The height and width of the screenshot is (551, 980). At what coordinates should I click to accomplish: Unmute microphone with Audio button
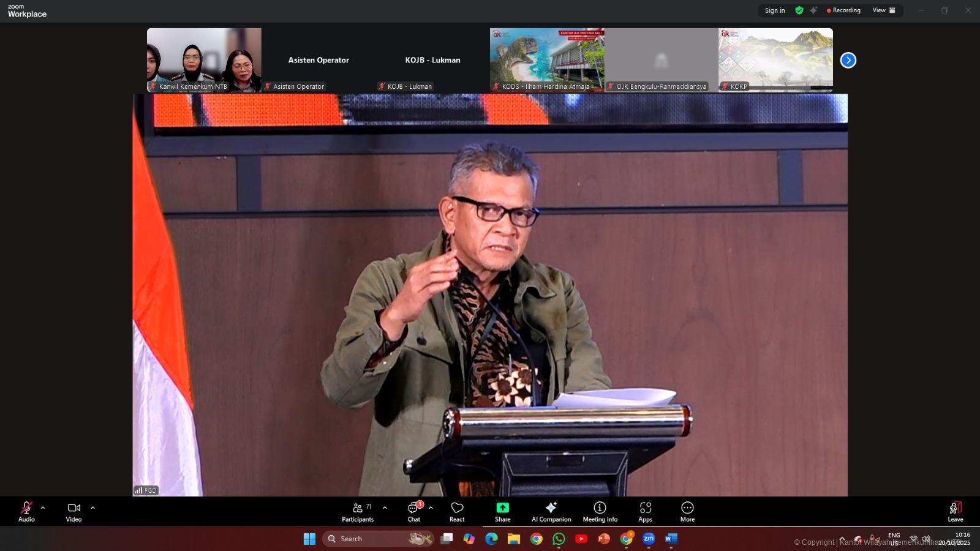[26, 511]
